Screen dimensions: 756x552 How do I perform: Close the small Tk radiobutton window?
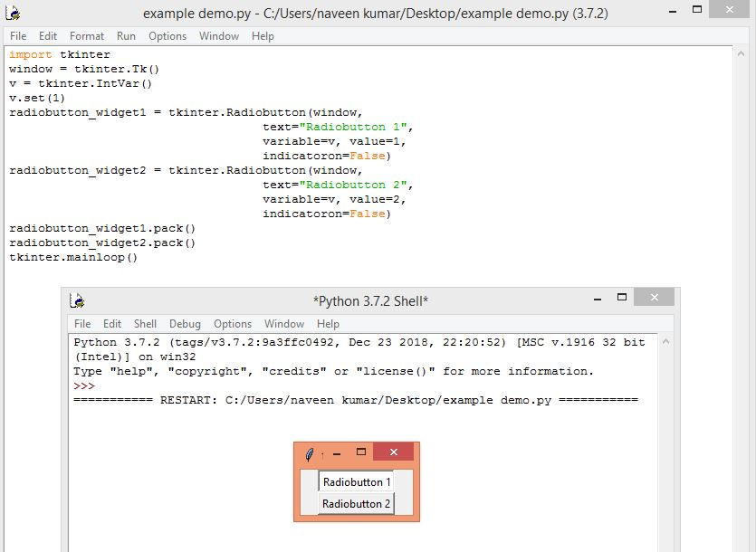coord(394,452)
